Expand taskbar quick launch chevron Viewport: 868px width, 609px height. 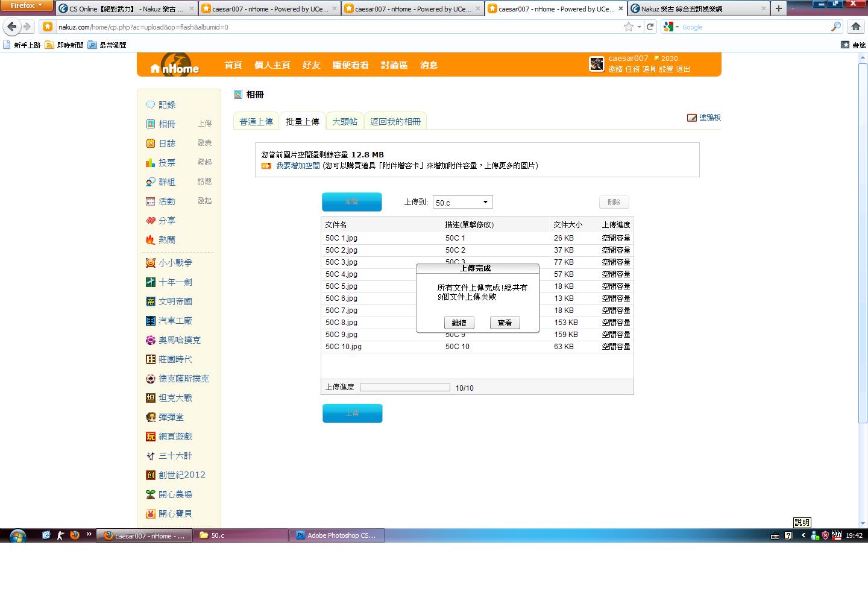coord(89,534)
